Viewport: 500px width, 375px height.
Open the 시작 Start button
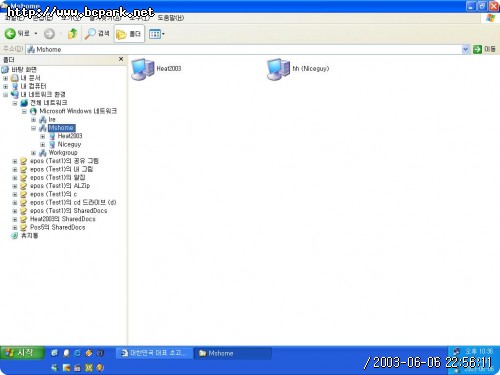22,353
